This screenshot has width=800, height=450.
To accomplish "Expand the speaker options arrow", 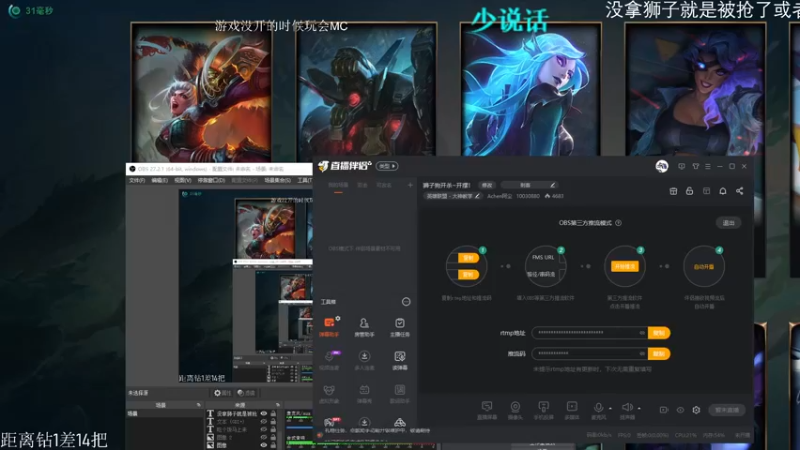I will click(x=639, y=409).
